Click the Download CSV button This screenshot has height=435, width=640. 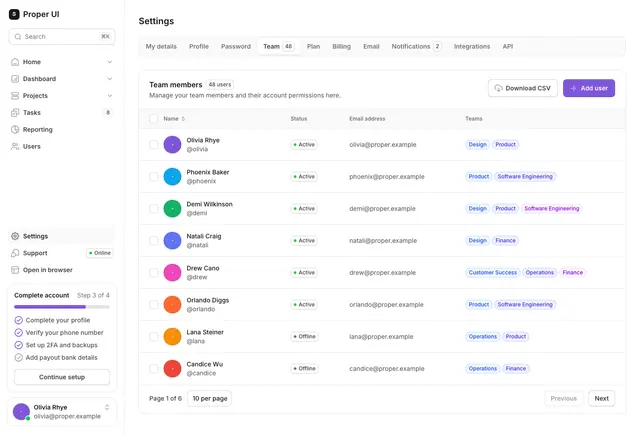(523, 88)
